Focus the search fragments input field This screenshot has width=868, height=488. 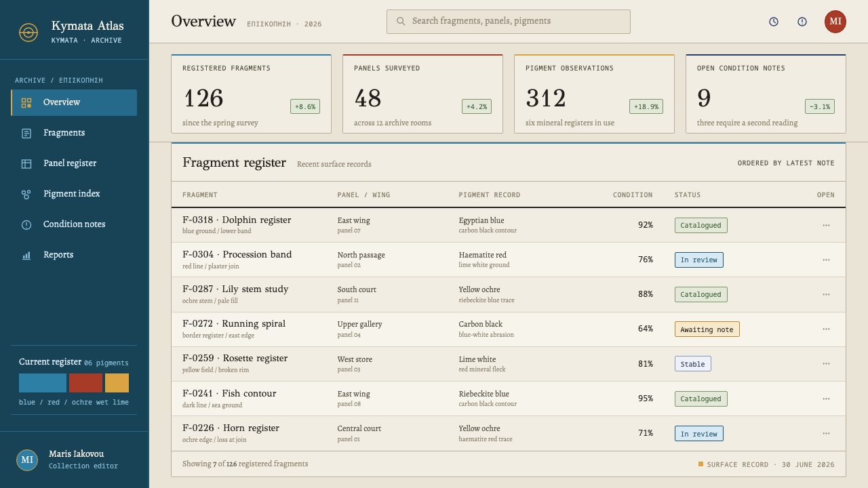pyautogui.click(x=509, y=22)
